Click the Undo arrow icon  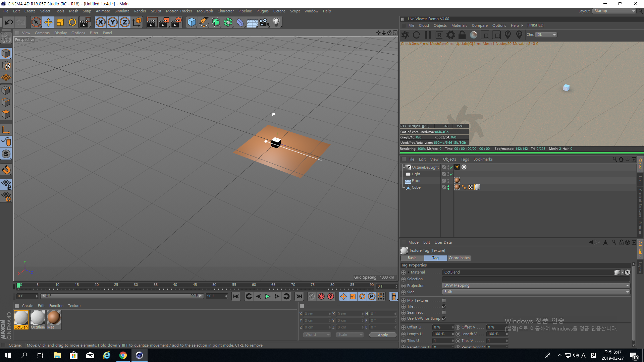tap(9, 22)
